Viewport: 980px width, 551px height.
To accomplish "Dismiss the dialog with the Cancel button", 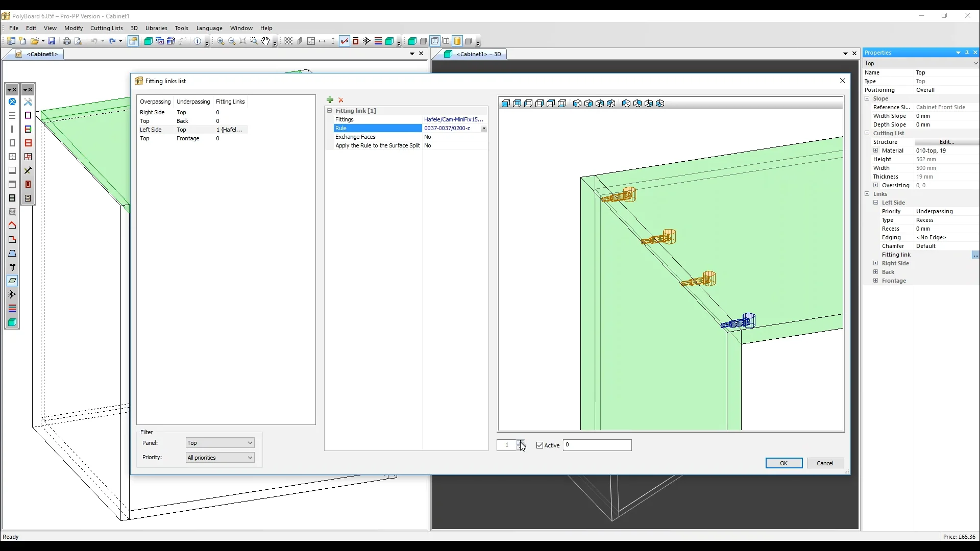I will (x=825, y=463).
